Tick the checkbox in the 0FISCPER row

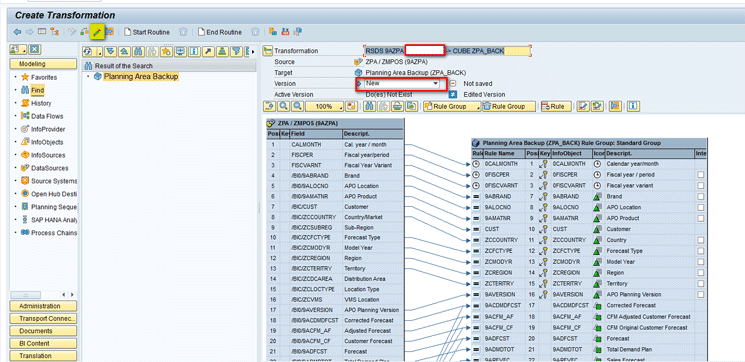click(701, 175)
